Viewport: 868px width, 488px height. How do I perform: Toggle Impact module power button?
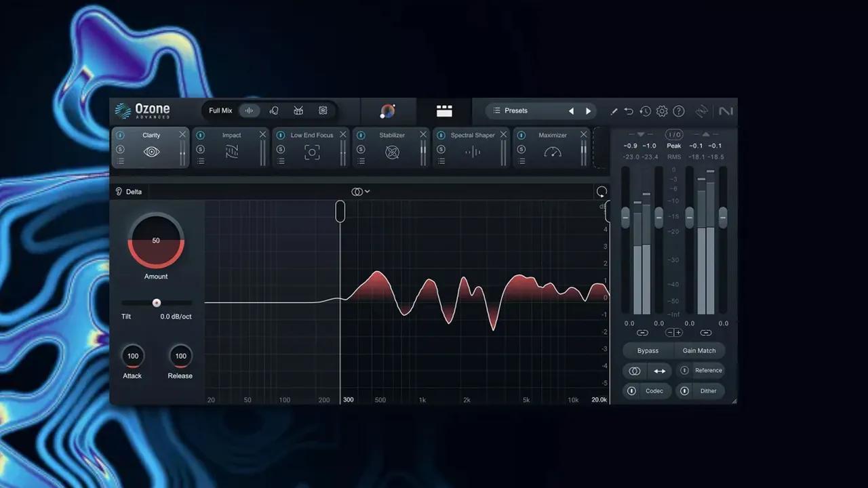[x=201, y=136]
